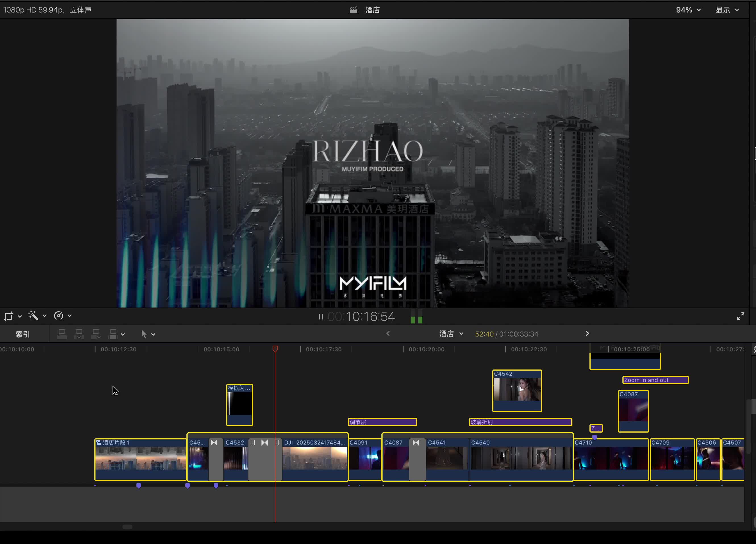Open the 94% zoom level dropdown
The image size is (756, 544).
(x=688, y=10)
